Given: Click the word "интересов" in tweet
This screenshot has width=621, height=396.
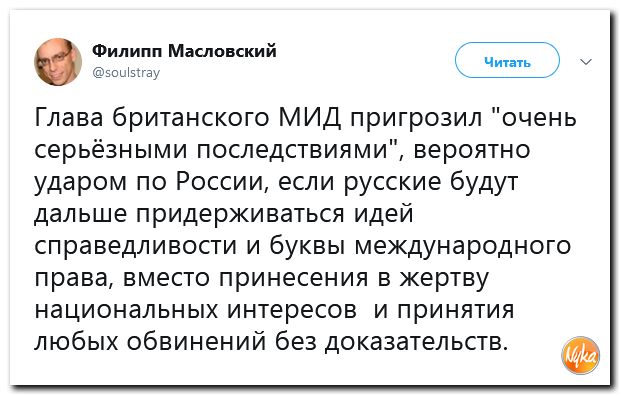Looking at the screenshot, I should point(292,310).
